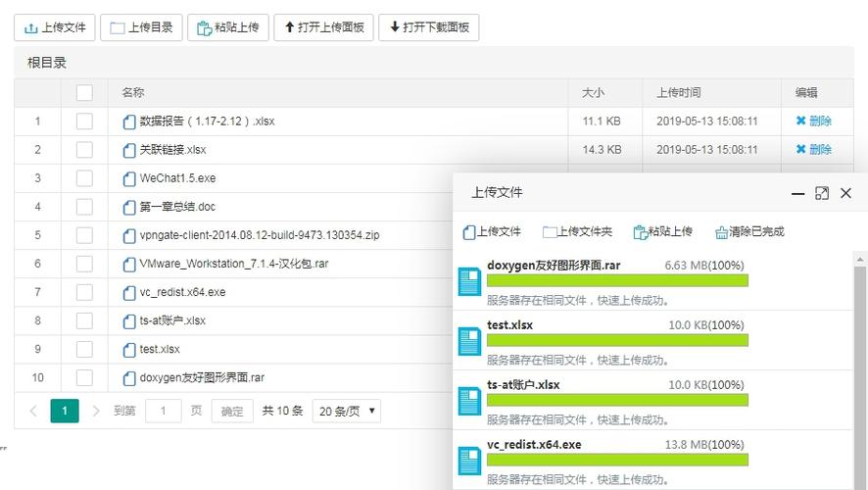
Task: Click the 确定 pagination button
Action: coord(232,411)
